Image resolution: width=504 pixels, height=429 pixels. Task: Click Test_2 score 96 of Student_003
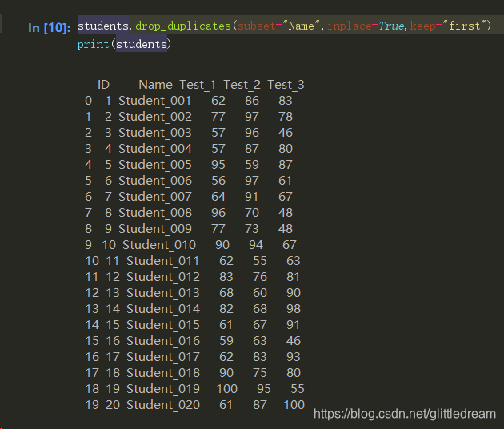coord(252,133)
